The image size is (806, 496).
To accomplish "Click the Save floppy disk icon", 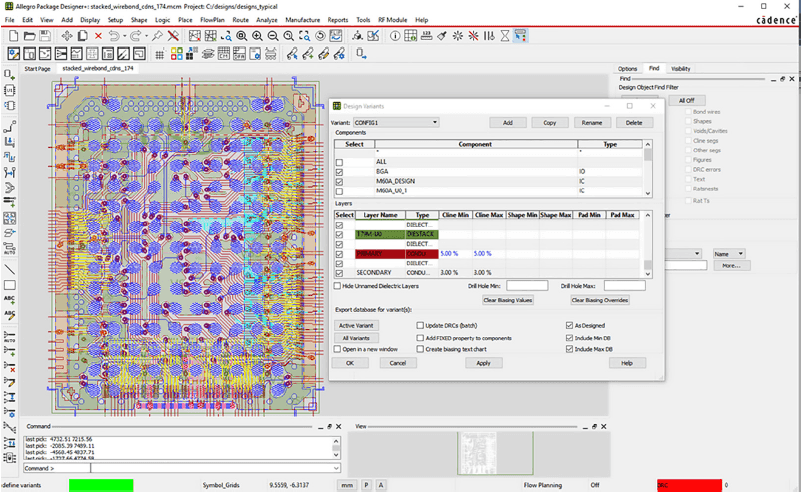I will pos(45,36).
